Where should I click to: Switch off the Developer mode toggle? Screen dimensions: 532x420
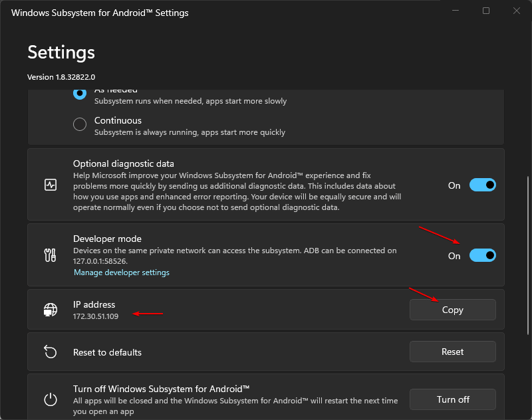[x=482, y=256]
